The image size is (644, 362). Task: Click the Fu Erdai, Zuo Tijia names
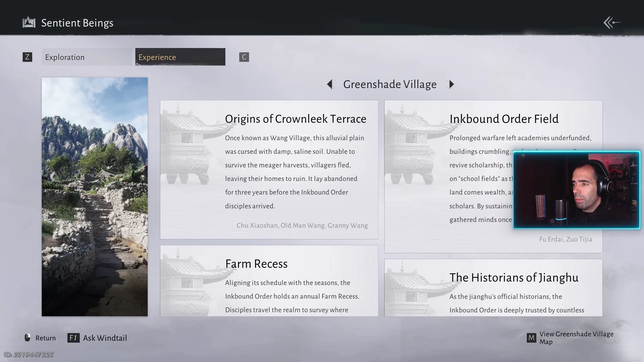pos(566,239)
